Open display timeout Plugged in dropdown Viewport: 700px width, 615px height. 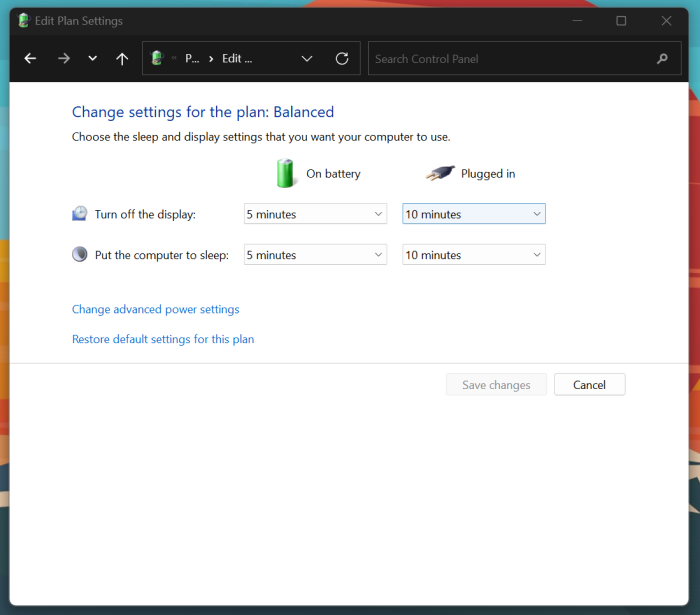[x=474, y=214]
